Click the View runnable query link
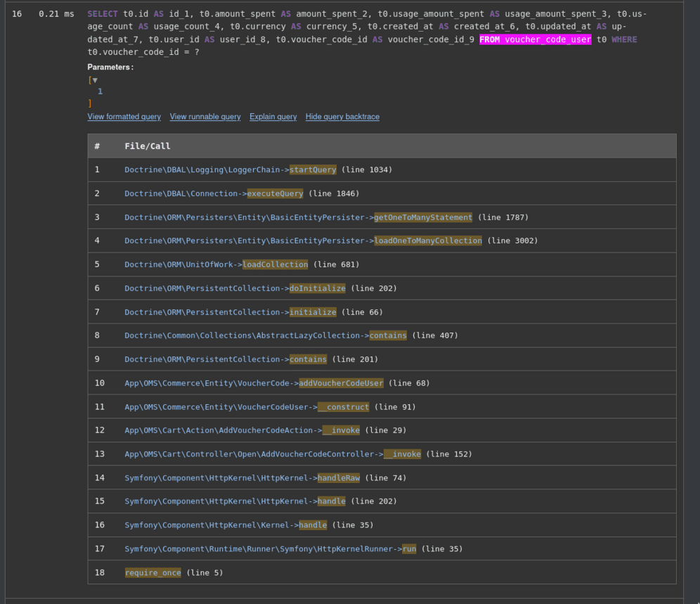Screen dimensions: 700x604 tap(205, 117)
